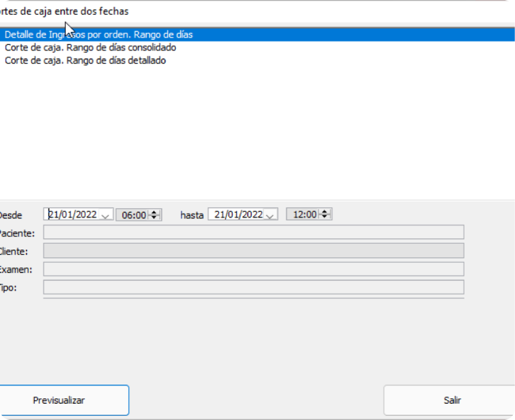The image size is (515, 420).
Task: Select 'Corte de caja. Rango de días consolidado'
Action: (90, 48)
